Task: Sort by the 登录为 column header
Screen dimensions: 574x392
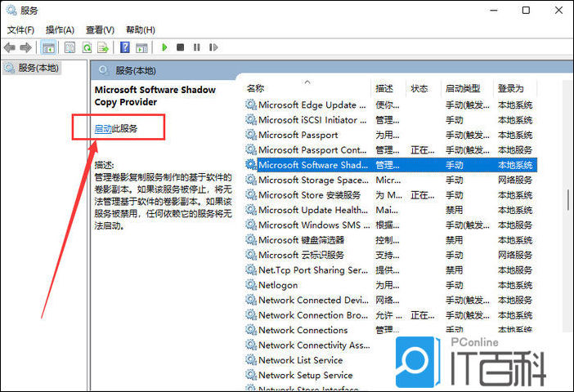Action: [510, 88]
